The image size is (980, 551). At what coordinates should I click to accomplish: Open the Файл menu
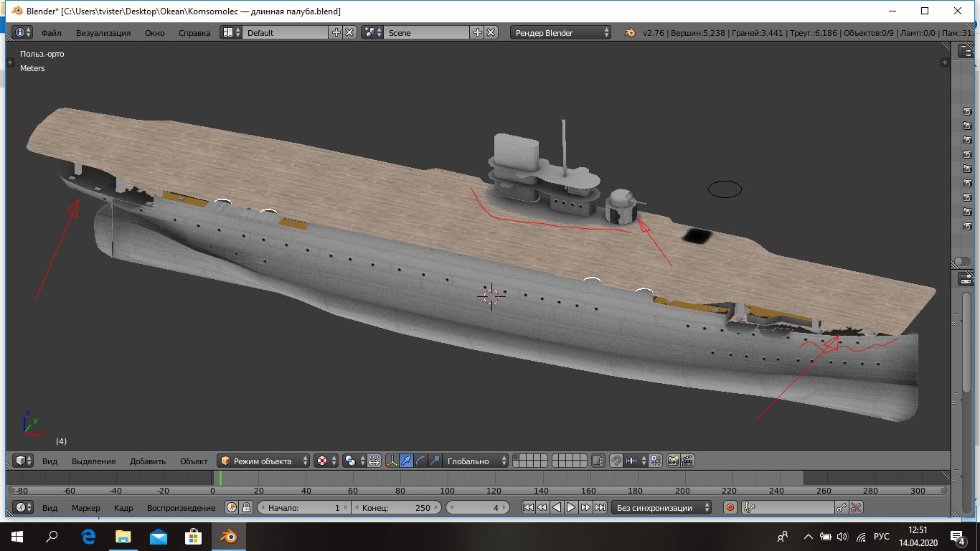(x=51, y=32)
